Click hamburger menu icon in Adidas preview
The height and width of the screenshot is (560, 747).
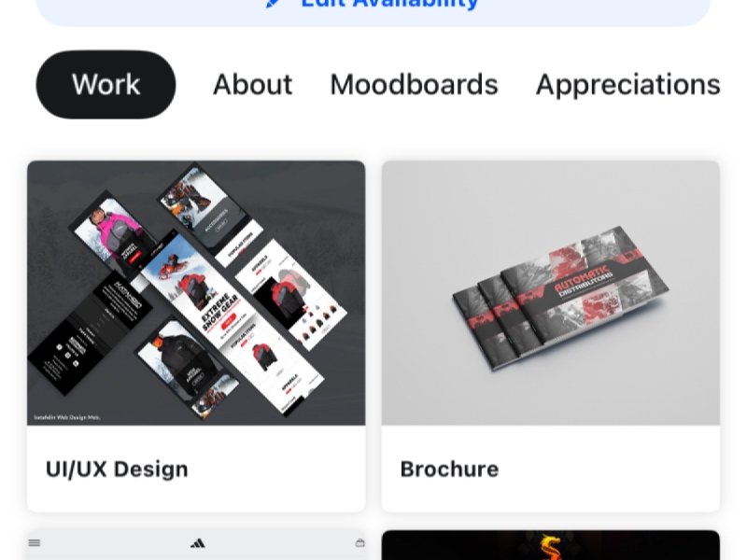click(x=35, y=542)
